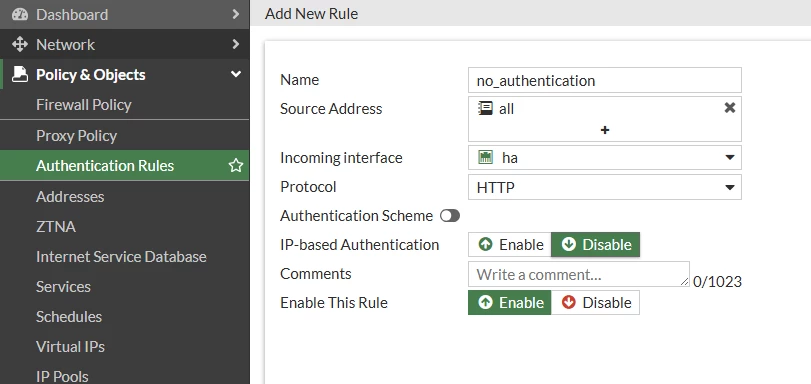Toggle the Authentication Scheme switch
811x384 pixels.
click(x=450, y=216)
